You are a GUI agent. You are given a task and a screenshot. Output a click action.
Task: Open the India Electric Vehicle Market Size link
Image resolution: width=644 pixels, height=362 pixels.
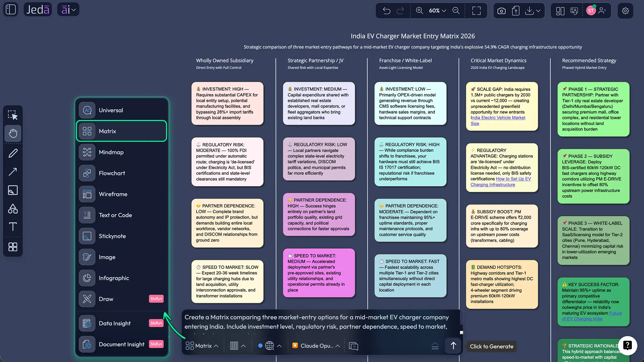(498, 121)
